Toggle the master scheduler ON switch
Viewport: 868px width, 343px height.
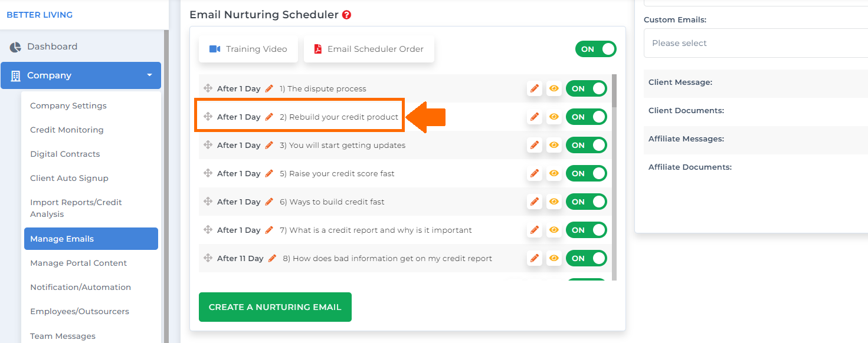coord(596,49)
